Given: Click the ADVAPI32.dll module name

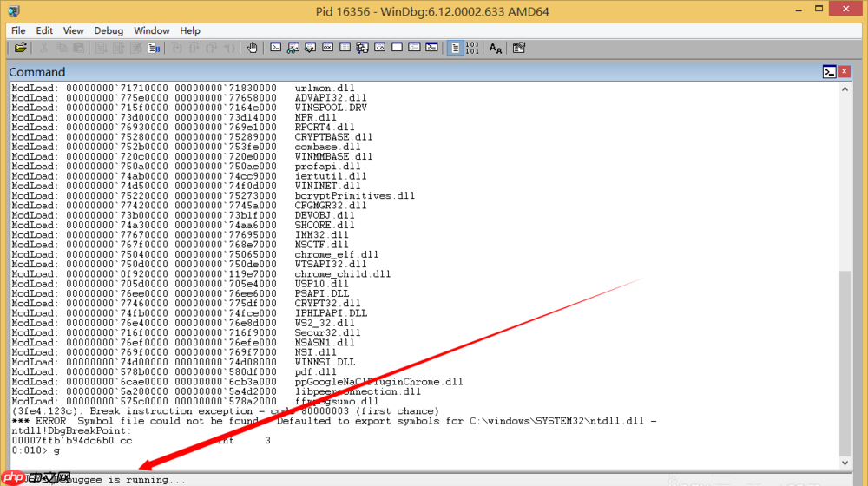Looking at the screenshot, I should pyautogui.click(x=331, y=98).
